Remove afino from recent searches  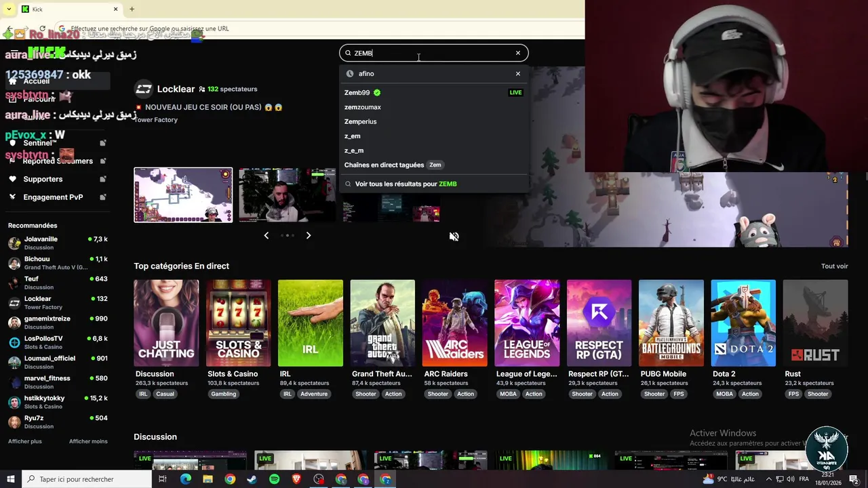click(518, 73)
